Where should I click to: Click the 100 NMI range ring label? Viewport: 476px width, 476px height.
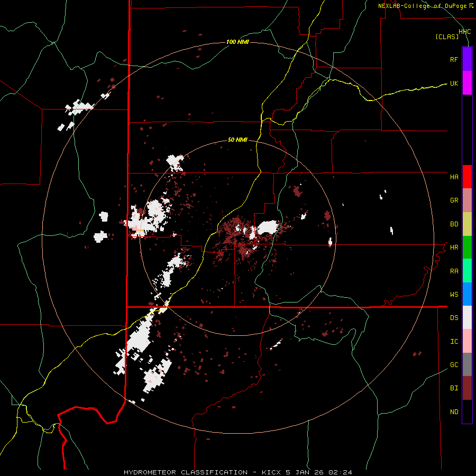(237, 42)
